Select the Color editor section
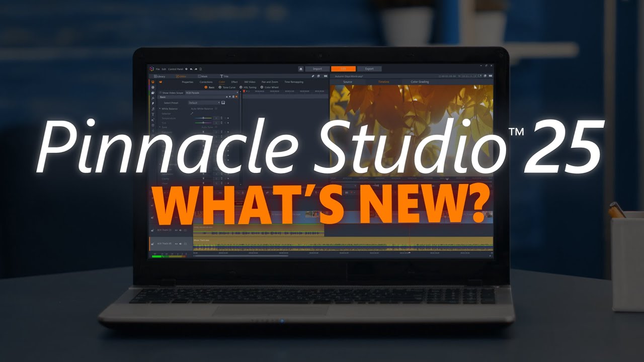 pos(222,82)
